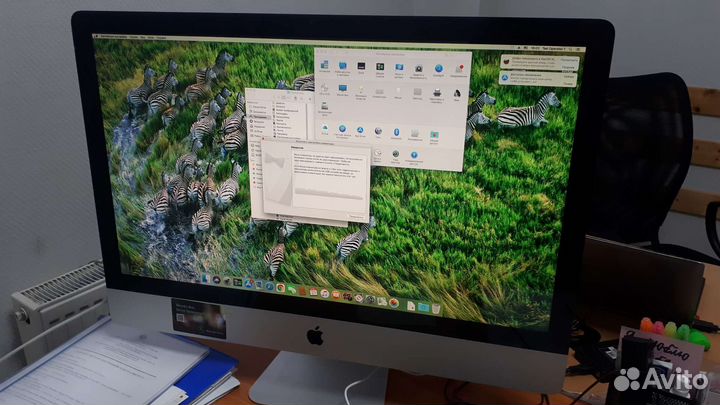
Task: Open the Mission Control preferences icon
Action: pyautogui.click(x=380, y=67)
